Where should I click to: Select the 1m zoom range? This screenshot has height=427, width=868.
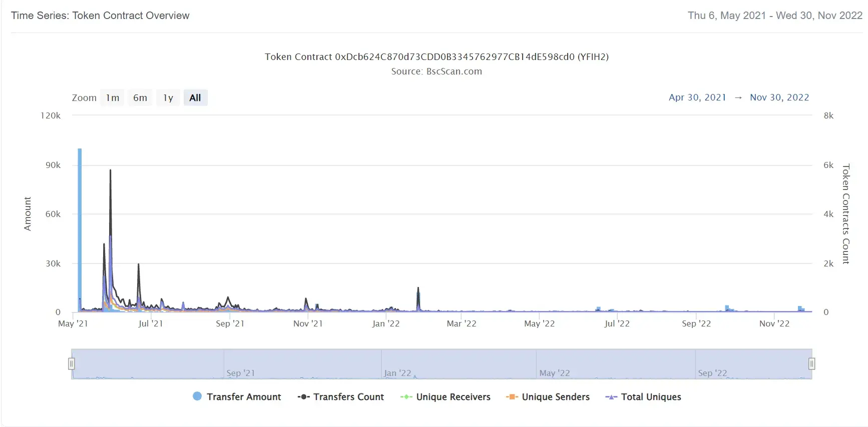[x=112, y=98]
